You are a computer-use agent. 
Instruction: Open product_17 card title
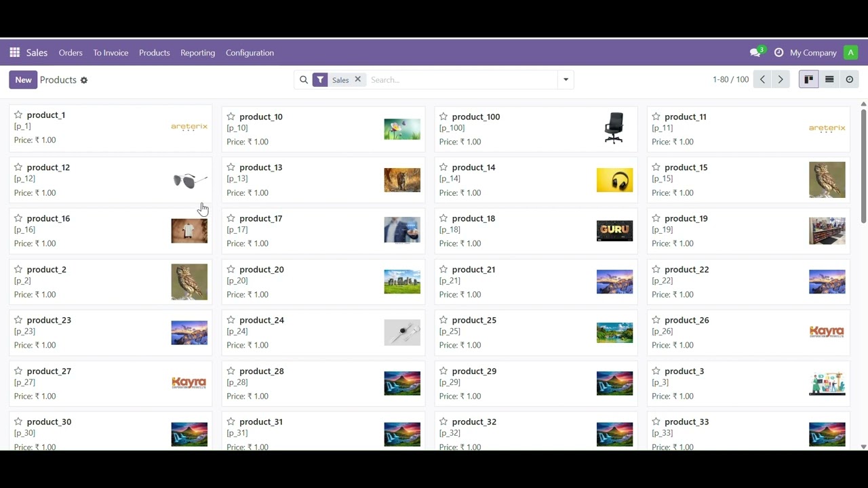[260, 218]
